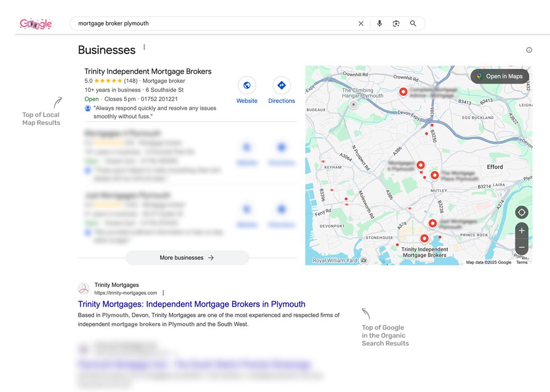Zoom out on the map
Image resolution: width=550 pixels, height=392 pixels.
pyautogui.click(x=521, y=247)
